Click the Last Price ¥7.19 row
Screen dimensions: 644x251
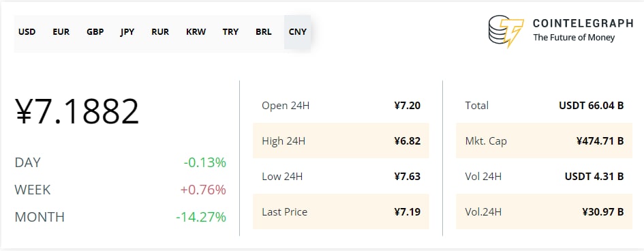[341, 212]
